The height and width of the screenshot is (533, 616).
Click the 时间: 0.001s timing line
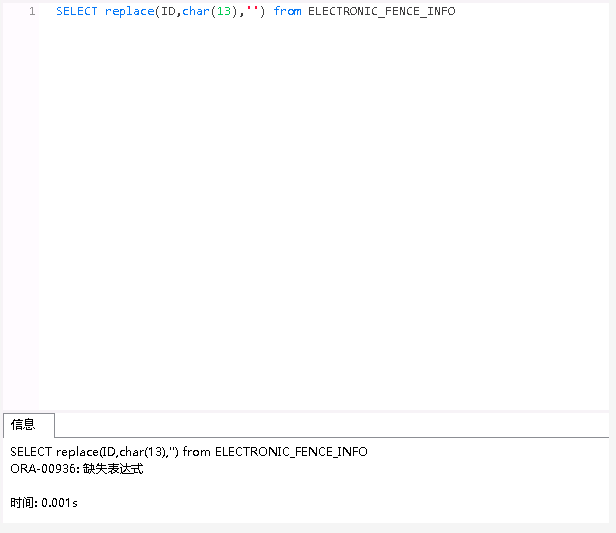tap(44, 503)
